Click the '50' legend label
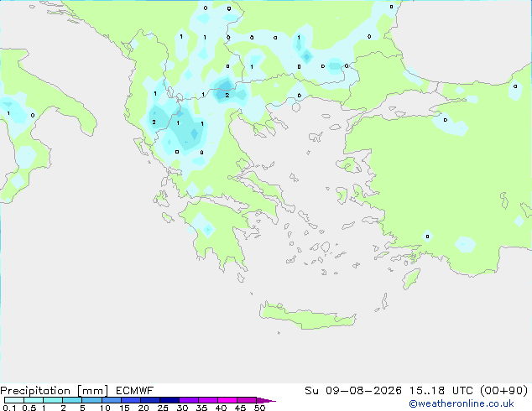The image size is (532, 411). (259, 408)
